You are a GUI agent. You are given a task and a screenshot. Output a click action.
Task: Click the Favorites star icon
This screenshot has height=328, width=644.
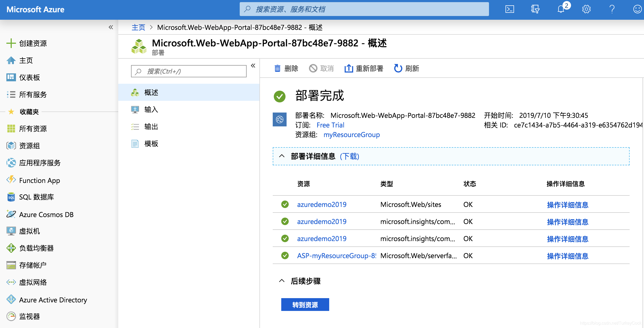[x=11, y=111]
